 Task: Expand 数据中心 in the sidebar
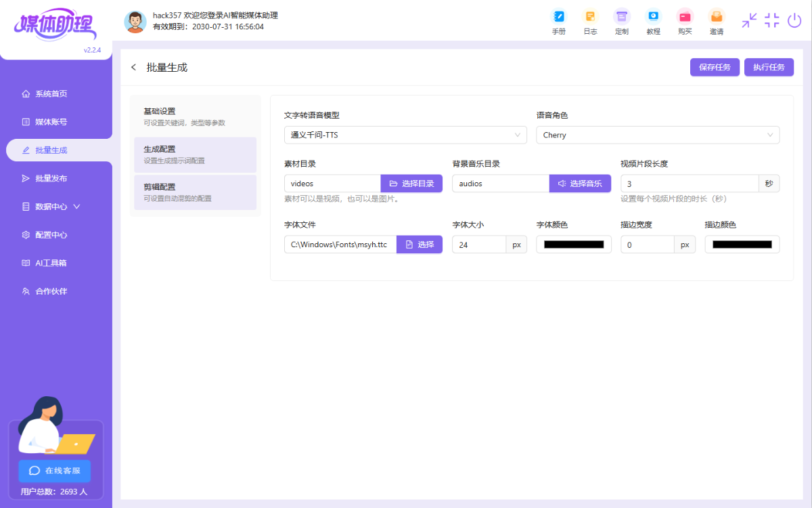pyautogui.click(x=57, y=207)
